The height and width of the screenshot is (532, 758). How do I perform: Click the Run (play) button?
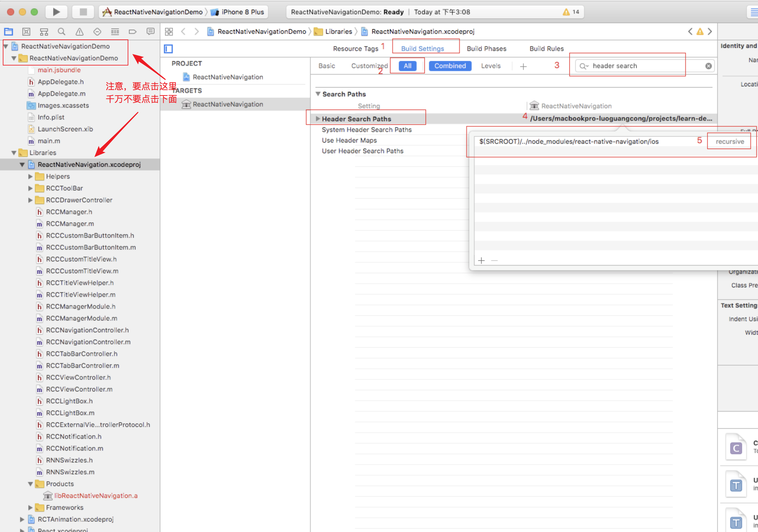click(x=56, y=12)
